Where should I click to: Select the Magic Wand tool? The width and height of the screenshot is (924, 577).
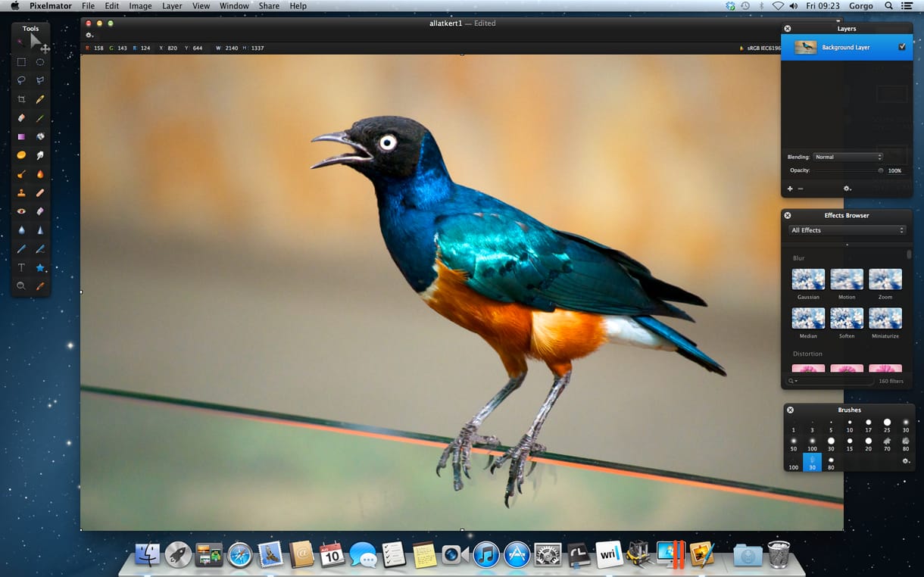[21, 42]
